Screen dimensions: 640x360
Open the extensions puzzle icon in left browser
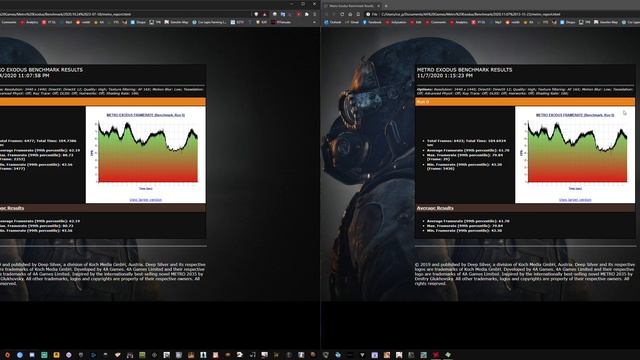point(307,14)
